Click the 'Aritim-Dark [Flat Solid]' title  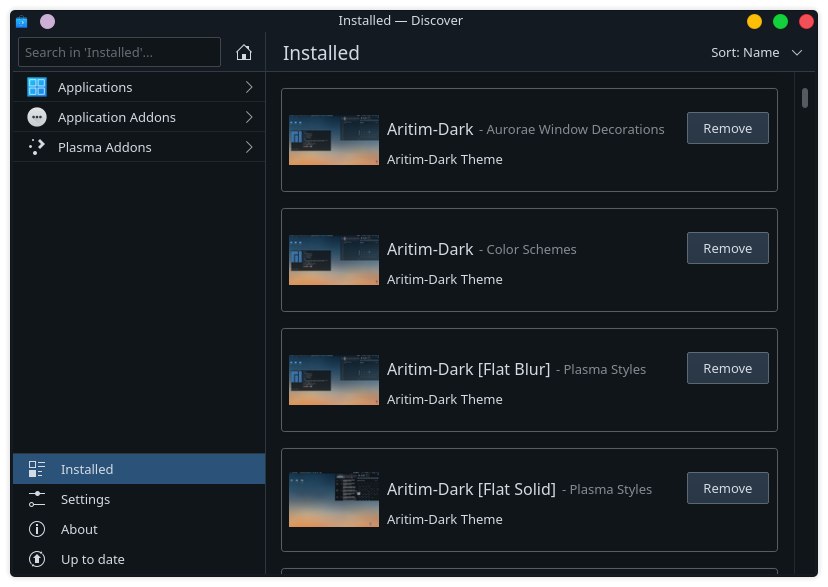point(471,489)
